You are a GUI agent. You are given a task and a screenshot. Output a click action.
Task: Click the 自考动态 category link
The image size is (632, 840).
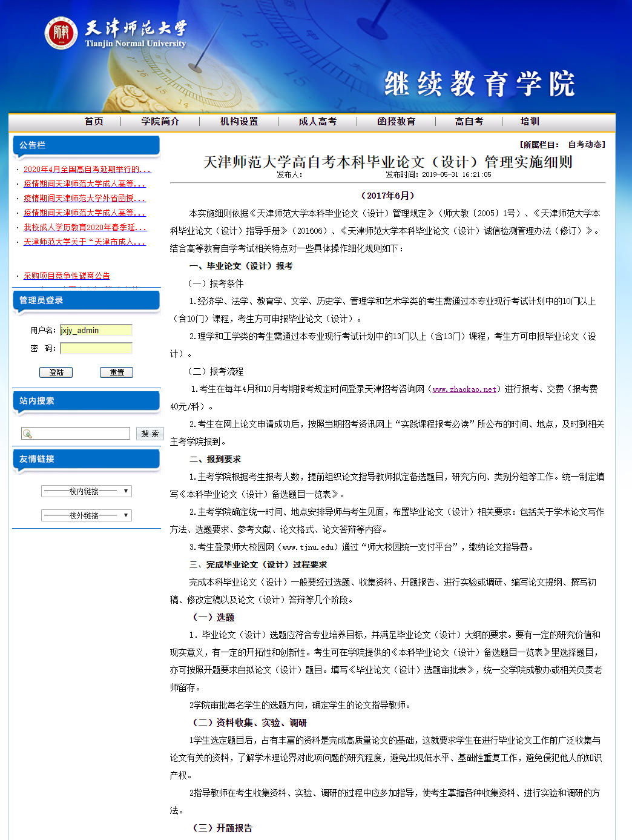pos(584,145)
